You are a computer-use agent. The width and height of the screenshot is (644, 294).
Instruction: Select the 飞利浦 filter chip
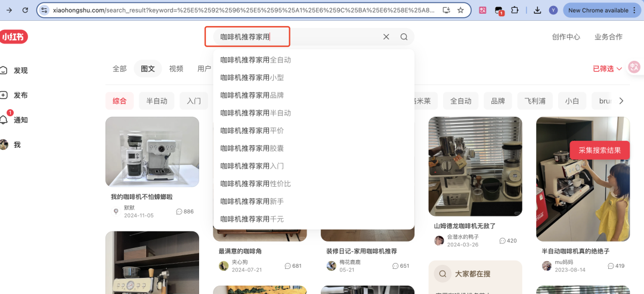(535, 101)
